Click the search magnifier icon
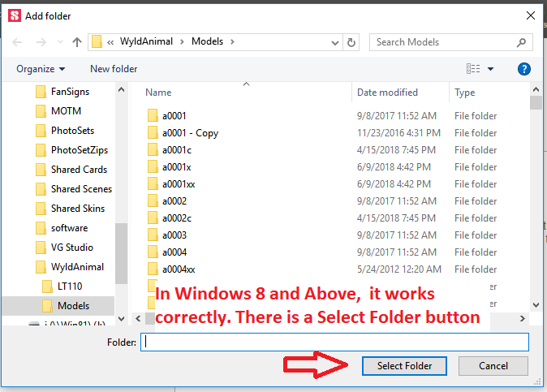 [521, 42]
